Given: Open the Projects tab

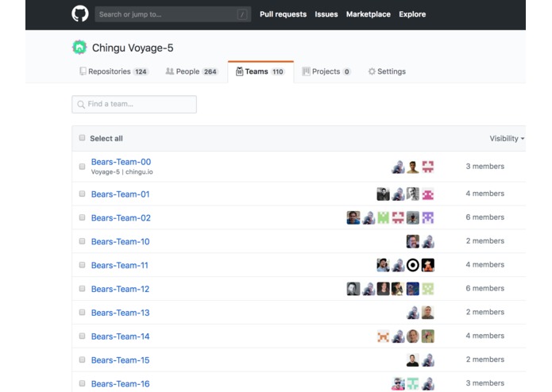Looking at the screenshot, I should [x=326, y=71].
